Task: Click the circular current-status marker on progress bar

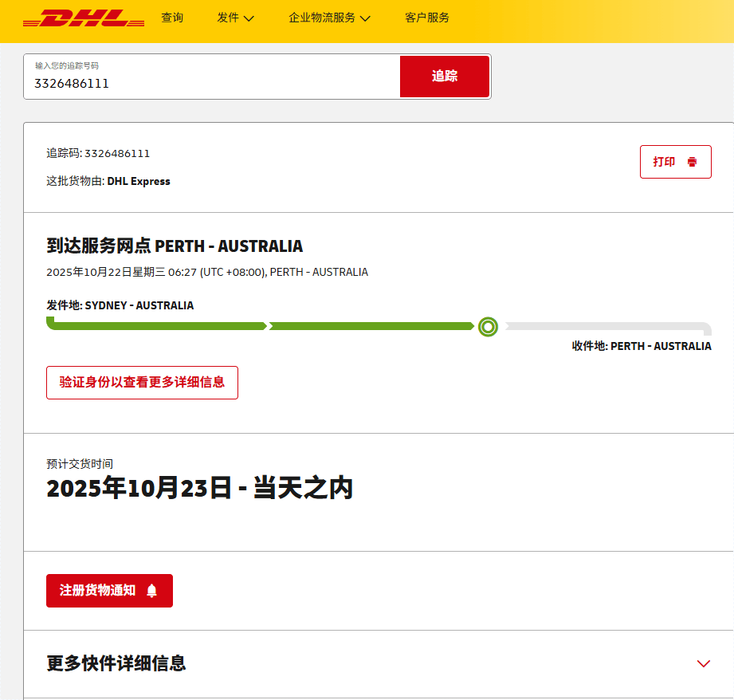Action: 489,326
